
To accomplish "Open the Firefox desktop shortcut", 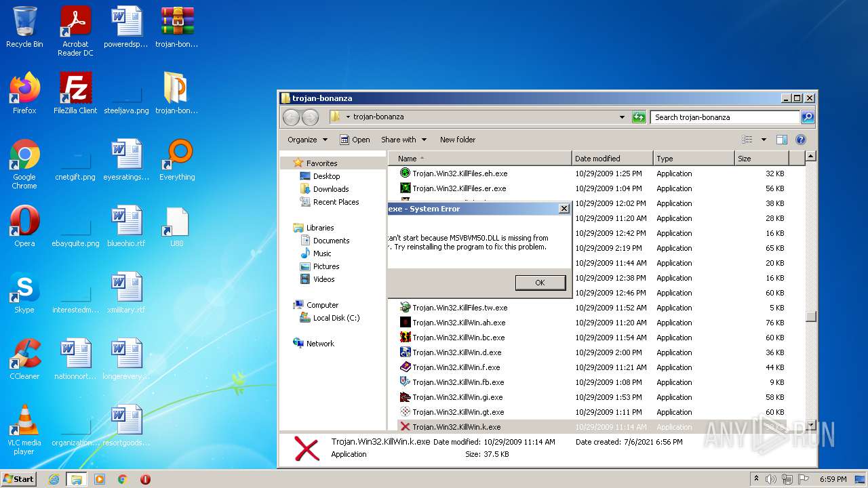I will 24,94.
